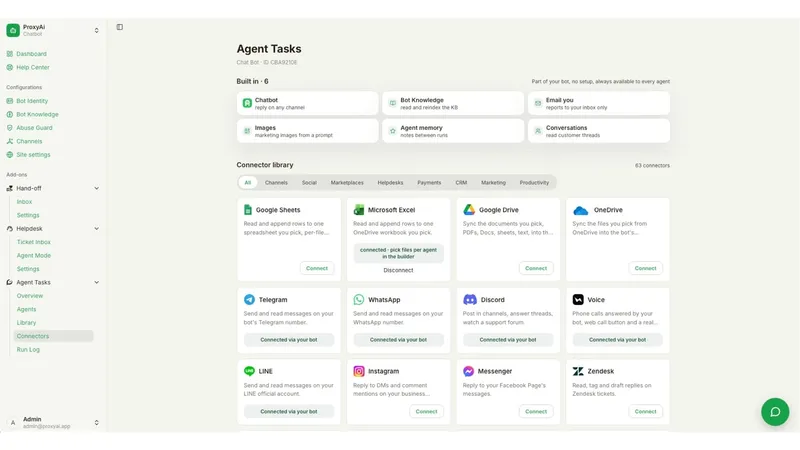The image size is (800, 450).
Task: Switch to the Social filter tab
Action: point(309,183)
